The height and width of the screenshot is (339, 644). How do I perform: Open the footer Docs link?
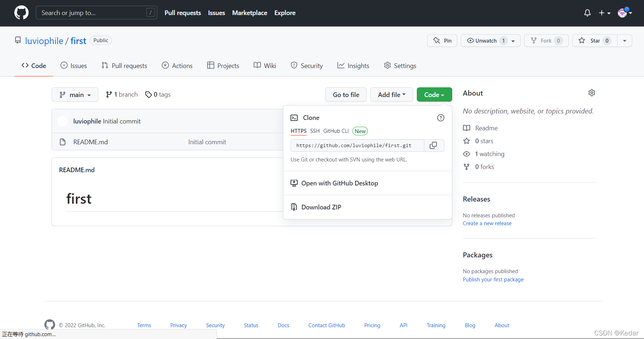[283, 325]
